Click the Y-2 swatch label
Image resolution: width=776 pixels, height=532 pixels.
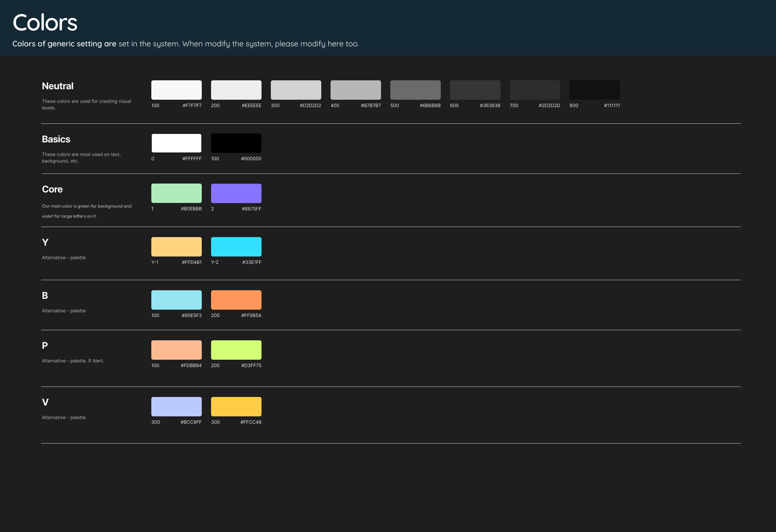(x=215, y=262)
